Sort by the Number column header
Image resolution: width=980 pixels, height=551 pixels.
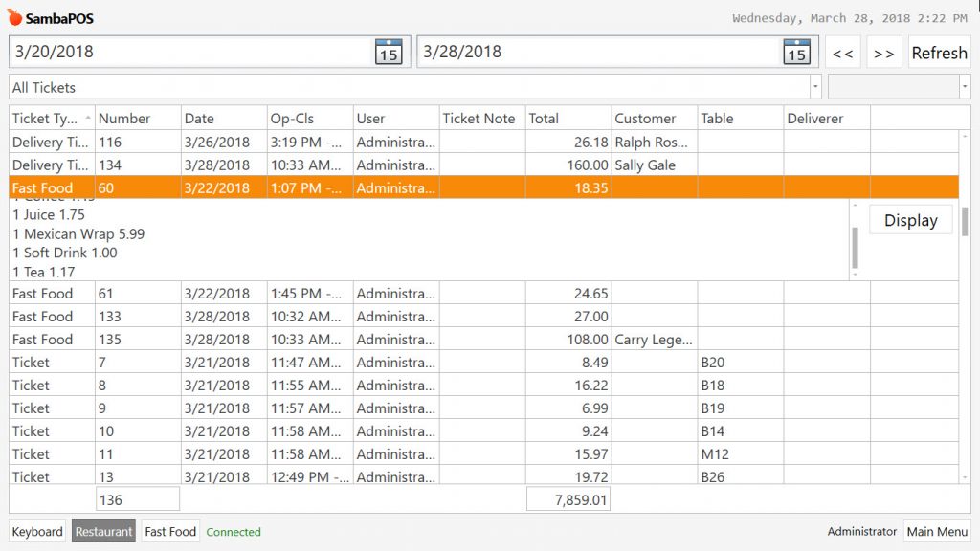(x=138, y=118)
